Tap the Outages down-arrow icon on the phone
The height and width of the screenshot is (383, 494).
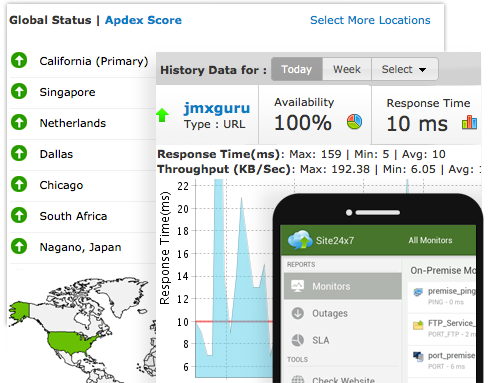(297, 313)
